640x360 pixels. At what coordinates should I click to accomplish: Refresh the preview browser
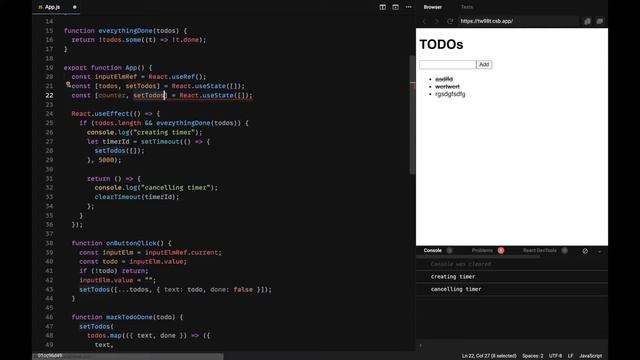tap(450, 21)
